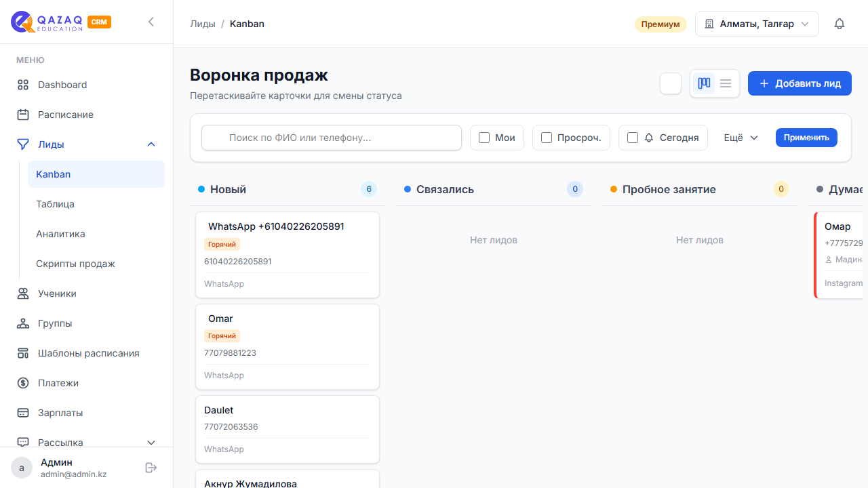Viewport: 868px width, 488px height.
Task: Open the Омар card in Думает column
Action: coord(838,255)
